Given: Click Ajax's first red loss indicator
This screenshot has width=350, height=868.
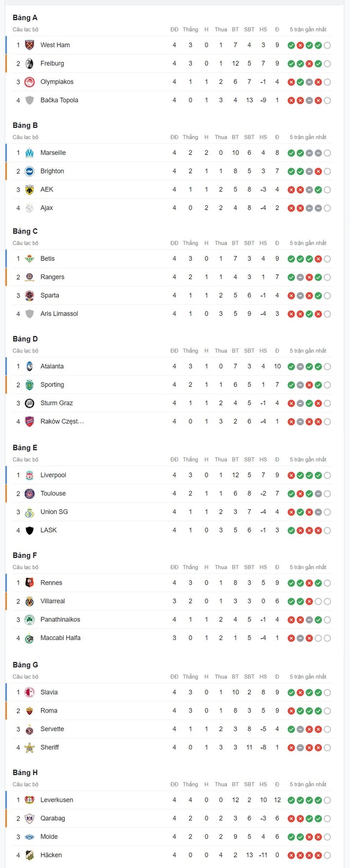Looking at the screenshot, I should point(291,209).
